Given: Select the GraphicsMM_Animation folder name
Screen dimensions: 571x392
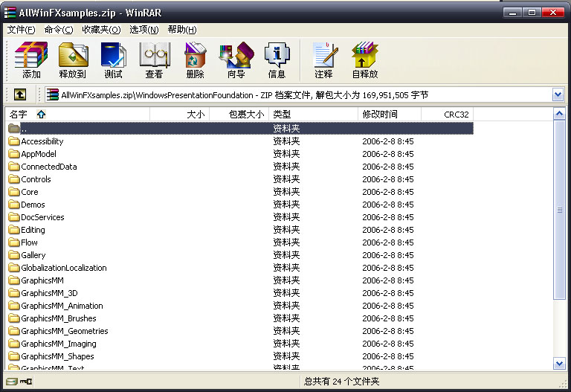Looking at the screenshot, I should (x=62, y=306).
